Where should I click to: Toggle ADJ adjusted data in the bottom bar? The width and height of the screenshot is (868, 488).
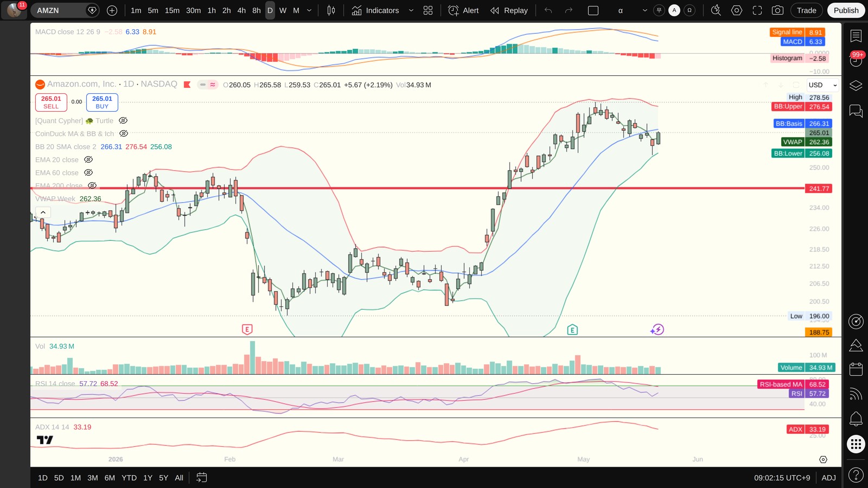pos(828,478)
